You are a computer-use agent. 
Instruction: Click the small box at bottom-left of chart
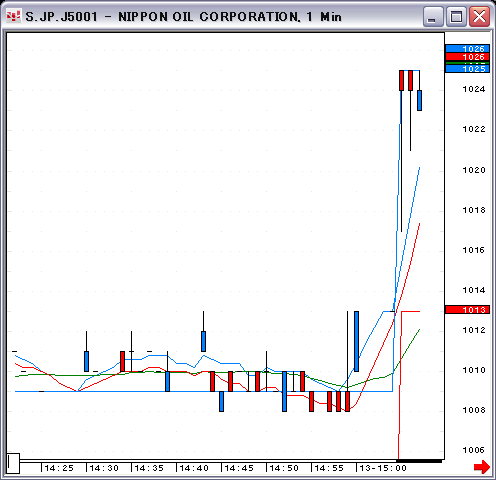pos(13,463)
